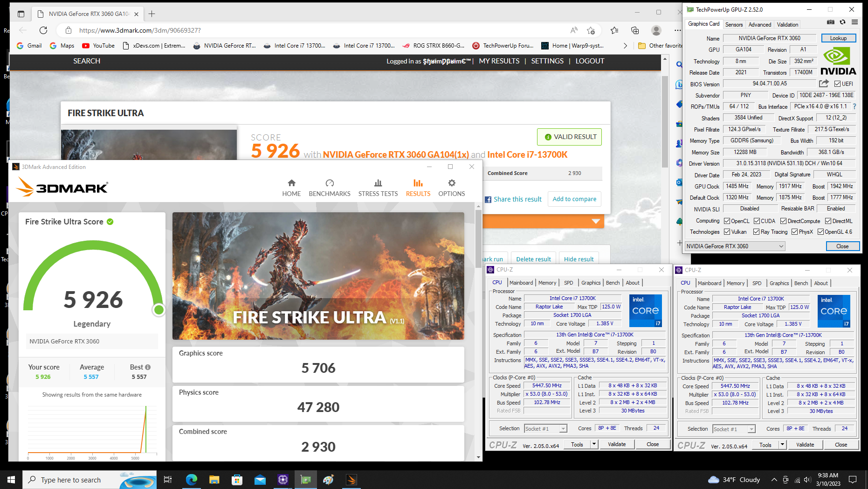This screenshot has height=489, width=868.
Task: Open GPU selection dropdown in GPU-Z
Action: tap(735, 246)
